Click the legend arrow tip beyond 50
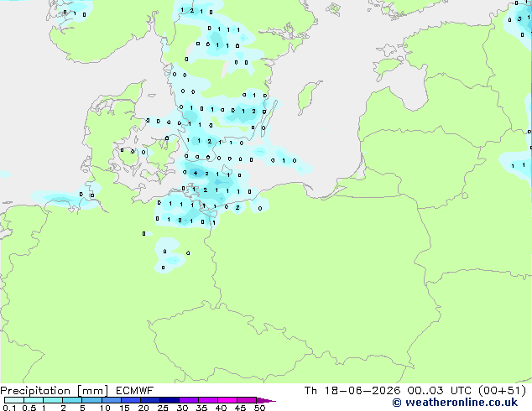The image size is (532, 411). 268,401
